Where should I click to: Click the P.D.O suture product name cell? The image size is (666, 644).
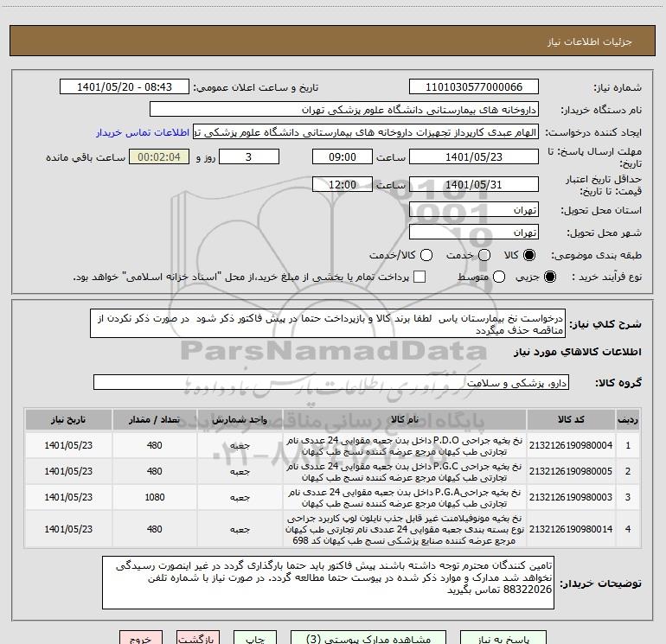point(405,446)
